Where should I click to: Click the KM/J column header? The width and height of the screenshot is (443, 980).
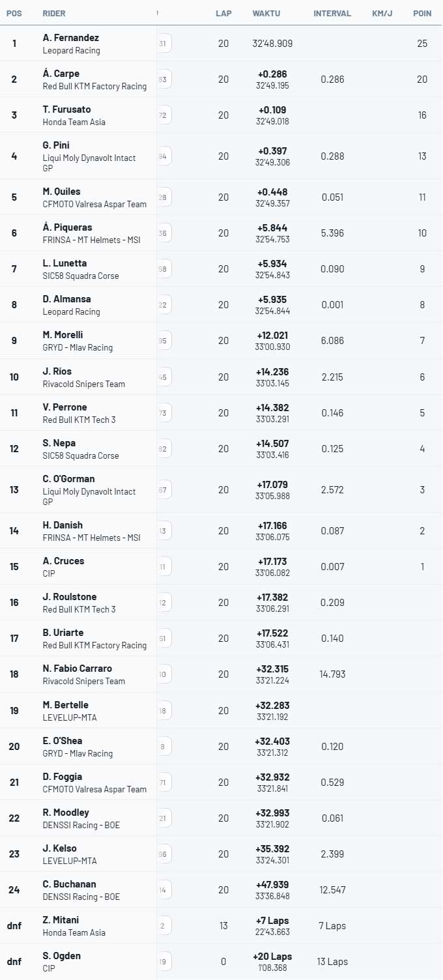coord(382,13)
